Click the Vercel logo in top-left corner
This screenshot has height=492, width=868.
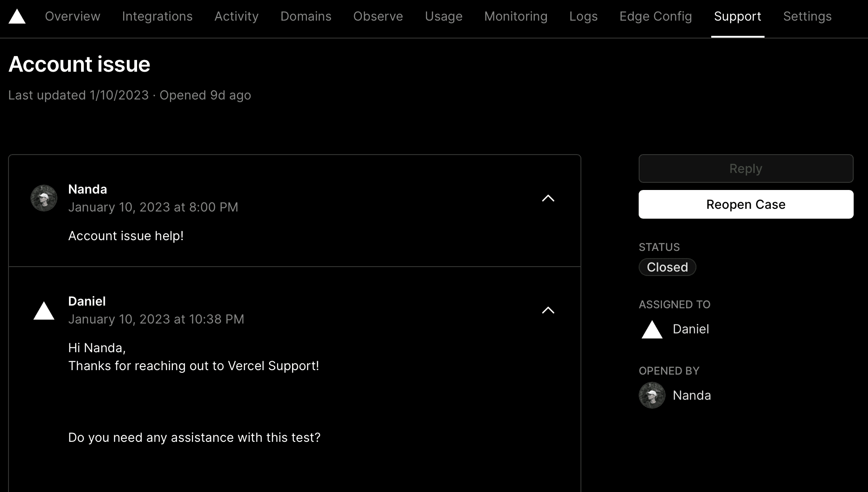[17, 17]
